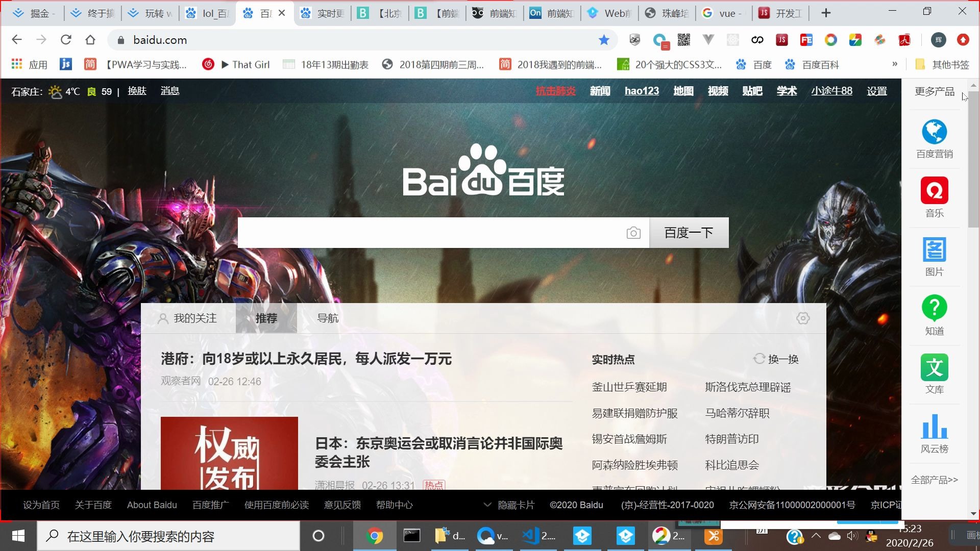Open the 百度百科 bookmark
980x551 pixels.
pyautogui.click(x=812, y=64)
